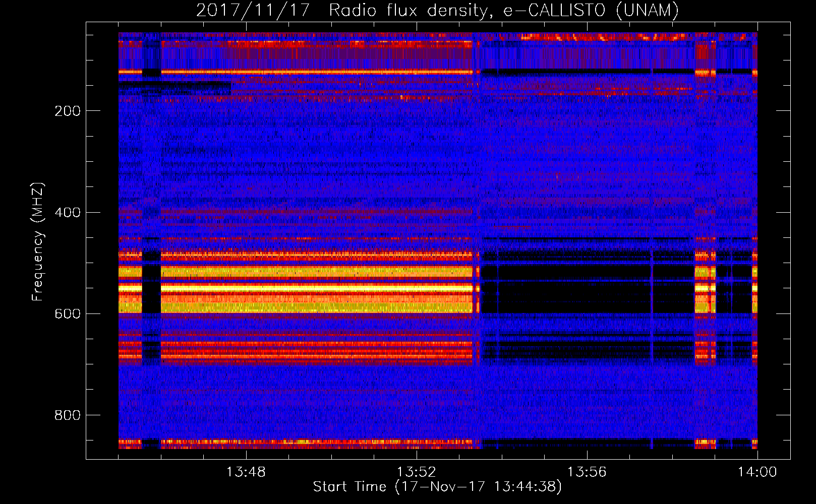
Task: Select the plot title '2017/11/17 Radio flux density, e-CALLISTO (UNAM)'
Action: (x=438, y=10)
